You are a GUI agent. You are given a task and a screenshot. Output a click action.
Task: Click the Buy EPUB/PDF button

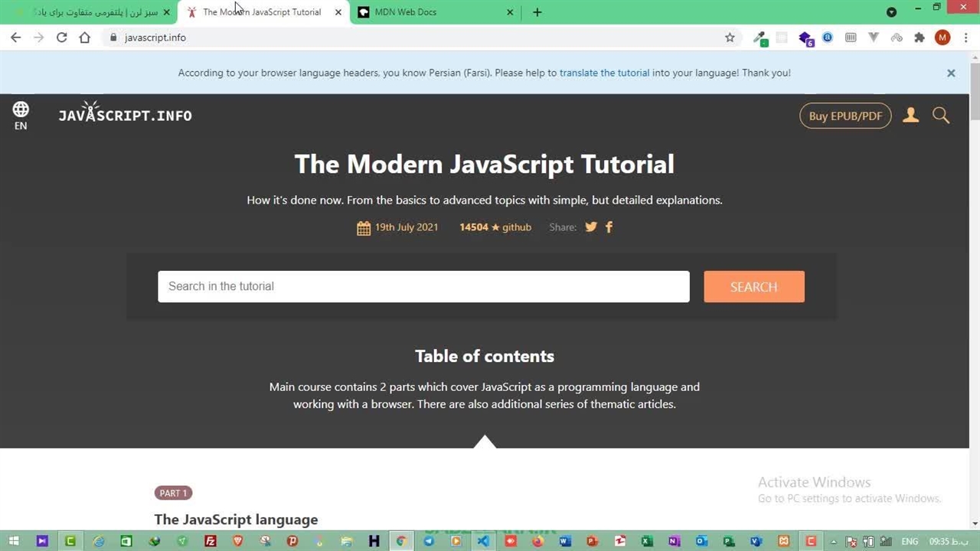[845, 116]
